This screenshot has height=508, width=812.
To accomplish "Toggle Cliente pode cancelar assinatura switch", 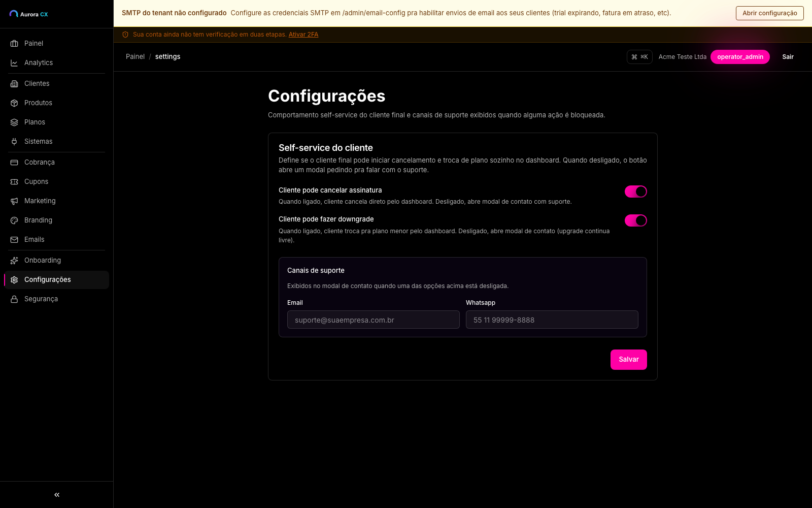I will coord(636,192).
